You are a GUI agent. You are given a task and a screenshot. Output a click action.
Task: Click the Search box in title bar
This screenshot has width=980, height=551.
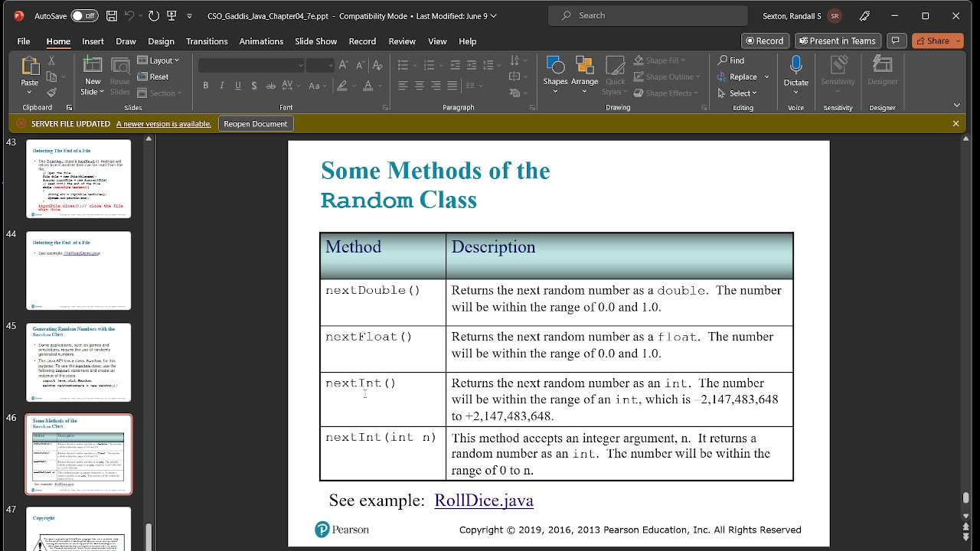[648, 15]
